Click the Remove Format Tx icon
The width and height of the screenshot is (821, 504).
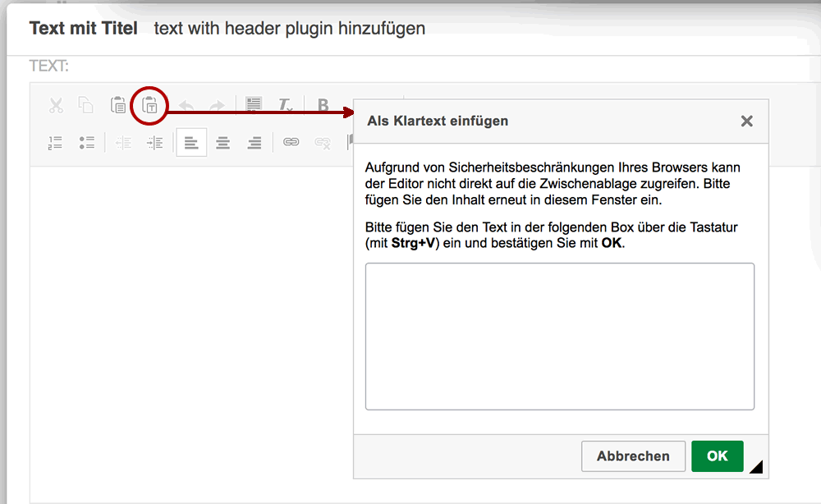[x=286, y=105]
